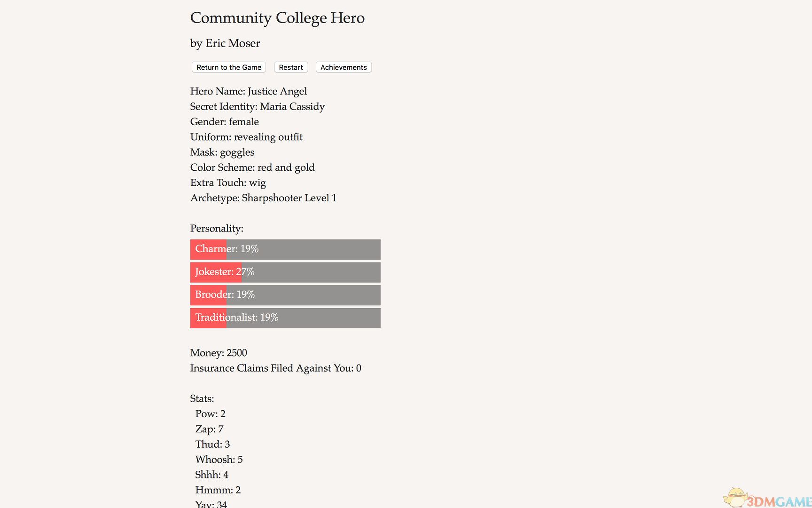Click the Whoosh 5 stat line
The height and width of the screenshot is (508, 812).
click(x=219, y=460)
